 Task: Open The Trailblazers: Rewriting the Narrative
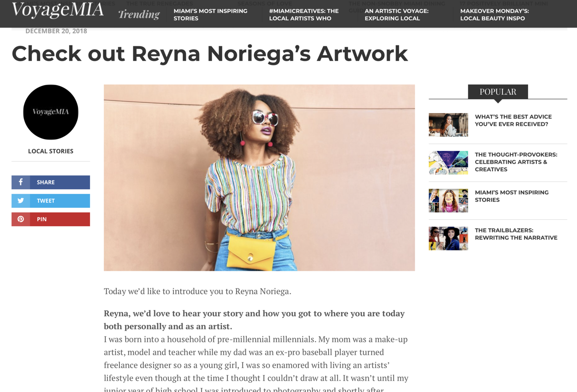[516, 234]
